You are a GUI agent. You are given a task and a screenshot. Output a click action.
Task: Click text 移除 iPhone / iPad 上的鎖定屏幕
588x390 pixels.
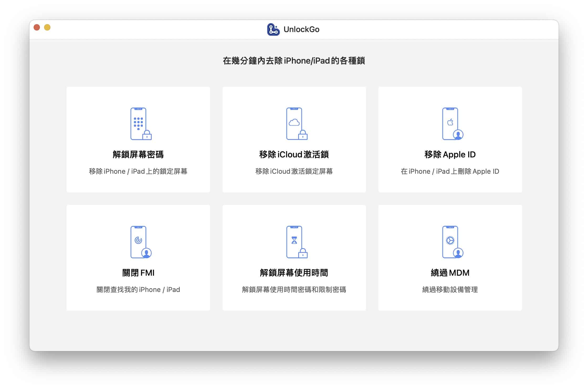tap(138, 171)
